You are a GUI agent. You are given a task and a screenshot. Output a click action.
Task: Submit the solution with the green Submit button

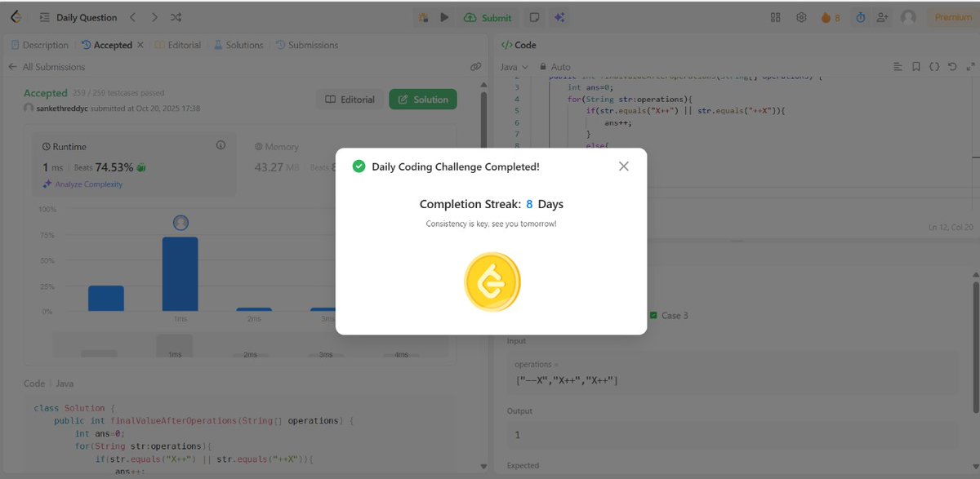(488, 16)
